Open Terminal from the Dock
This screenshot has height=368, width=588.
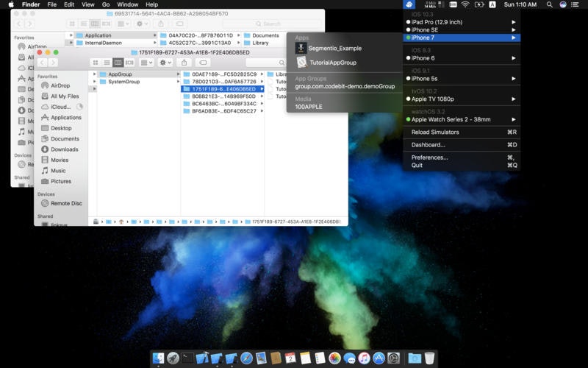[x=188, y=358]
